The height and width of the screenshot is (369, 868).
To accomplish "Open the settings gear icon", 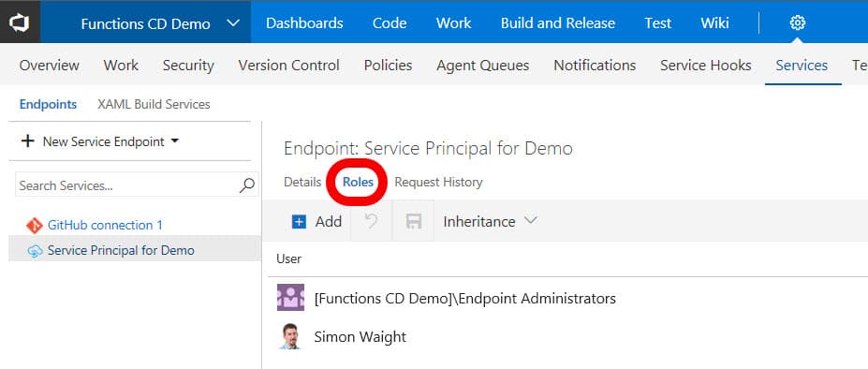I will click(797, 22).
